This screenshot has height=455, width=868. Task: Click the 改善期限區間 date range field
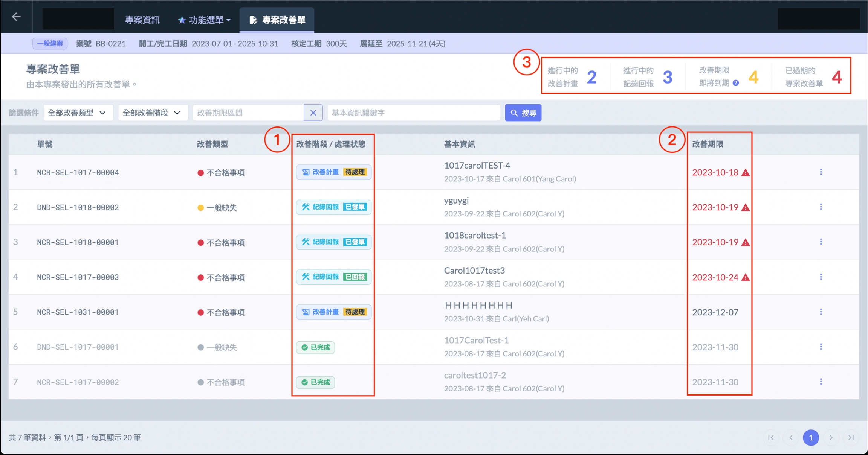click(248, 113)
